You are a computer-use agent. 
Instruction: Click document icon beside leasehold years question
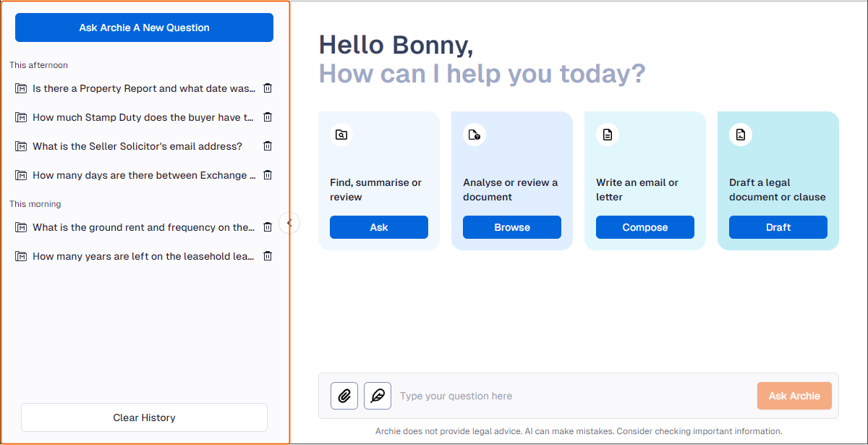(x=21, y=256)
